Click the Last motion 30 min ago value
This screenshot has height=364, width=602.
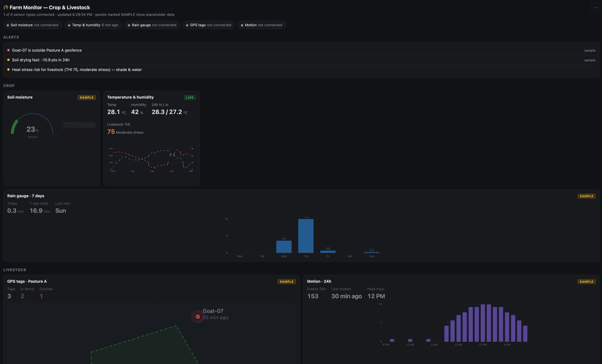pyautogui.click(x=346, y=296)
